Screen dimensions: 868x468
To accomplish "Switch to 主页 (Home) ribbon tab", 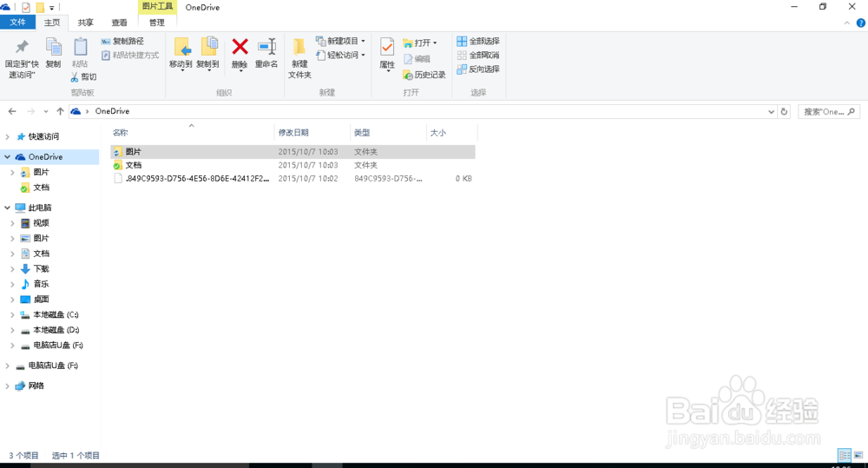I will pos(52,23).
